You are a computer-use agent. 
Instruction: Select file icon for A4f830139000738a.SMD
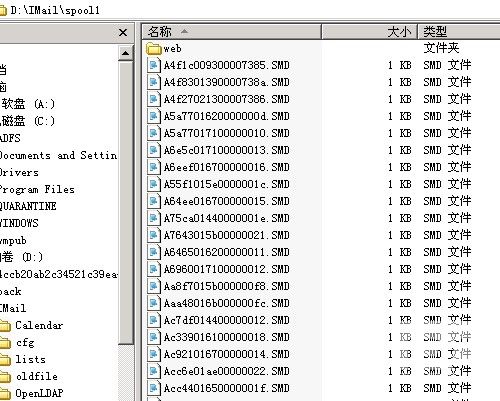tap(154, 82)
